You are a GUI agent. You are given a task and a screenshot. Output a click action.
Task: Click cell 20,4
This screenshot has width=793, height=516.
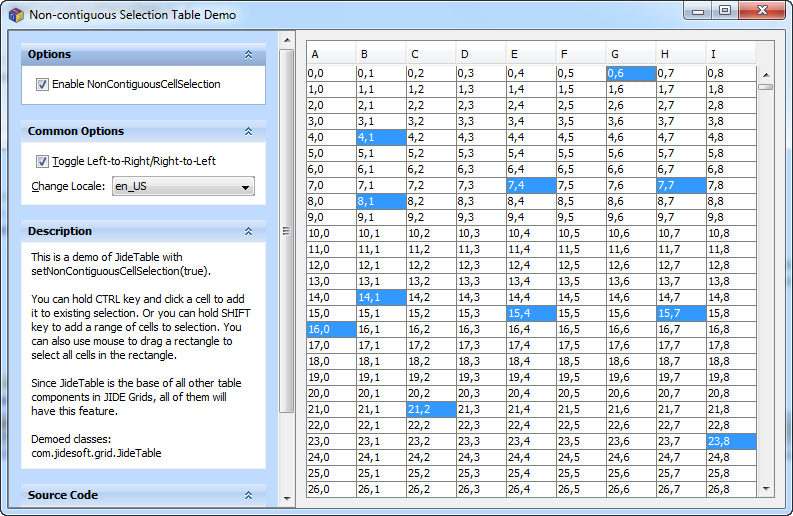point(532,394)
